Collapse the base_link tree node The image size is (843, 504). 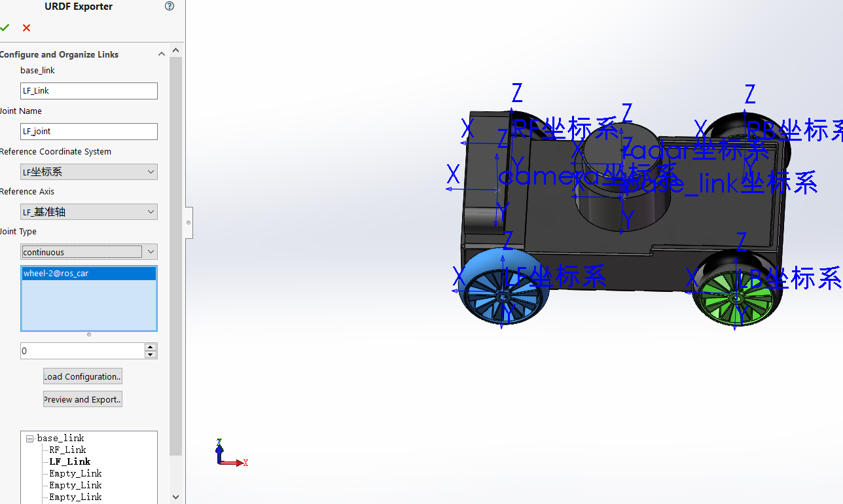pos(29,439)
